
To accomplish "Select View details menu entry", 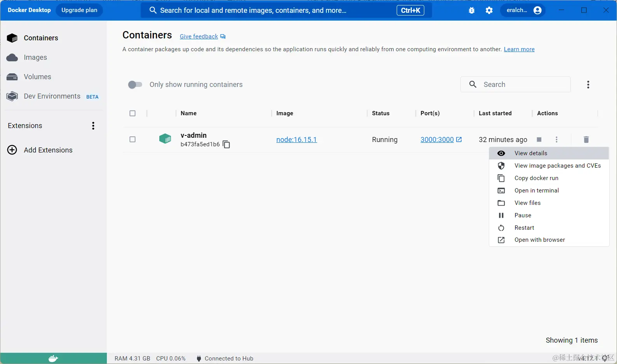I will click(549, 153).
